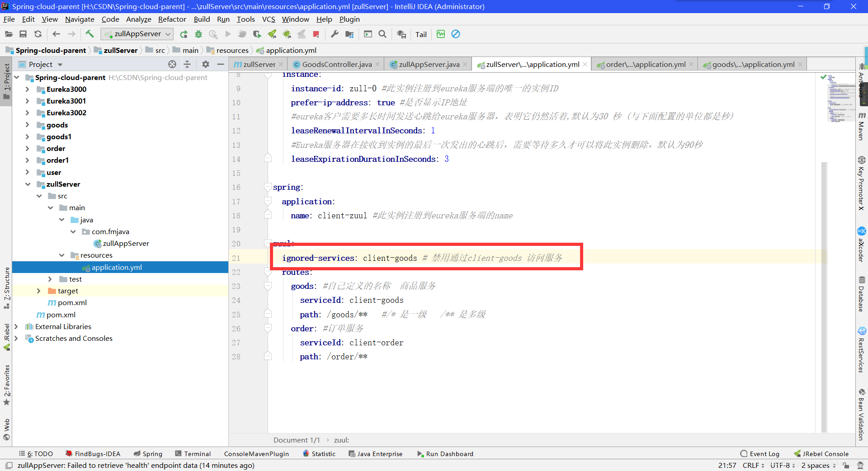Click the CRLF line separator selector
Viewport: 868px width, 471px height.
point(753,465)
